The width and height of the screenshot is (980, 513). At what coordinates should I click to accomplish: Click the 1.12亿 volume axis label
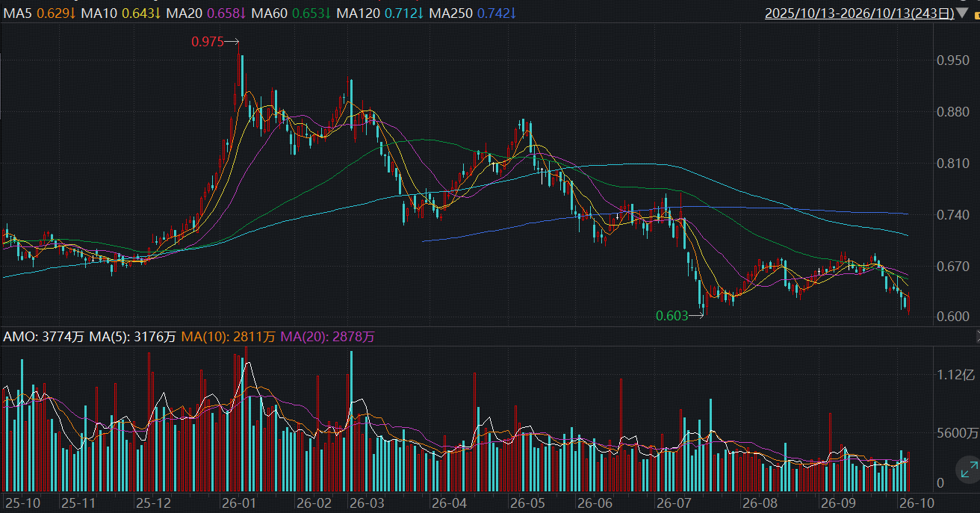click(x=956, y=375)
